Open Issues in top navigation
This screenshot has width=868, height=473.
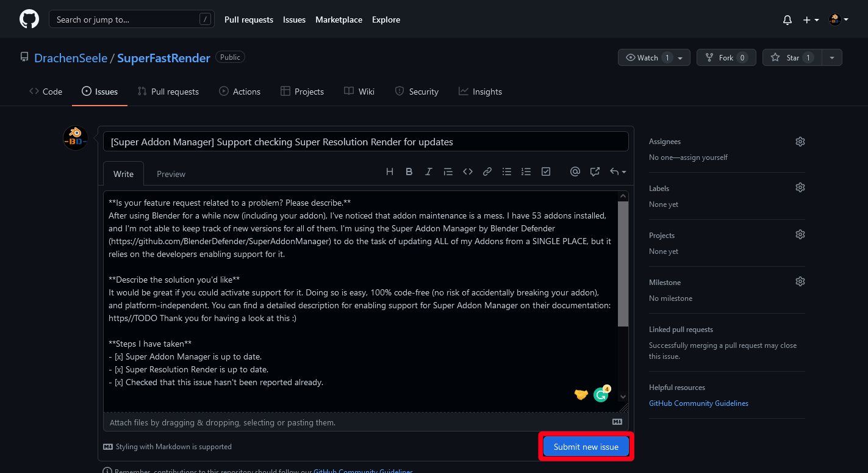(294, 20)
